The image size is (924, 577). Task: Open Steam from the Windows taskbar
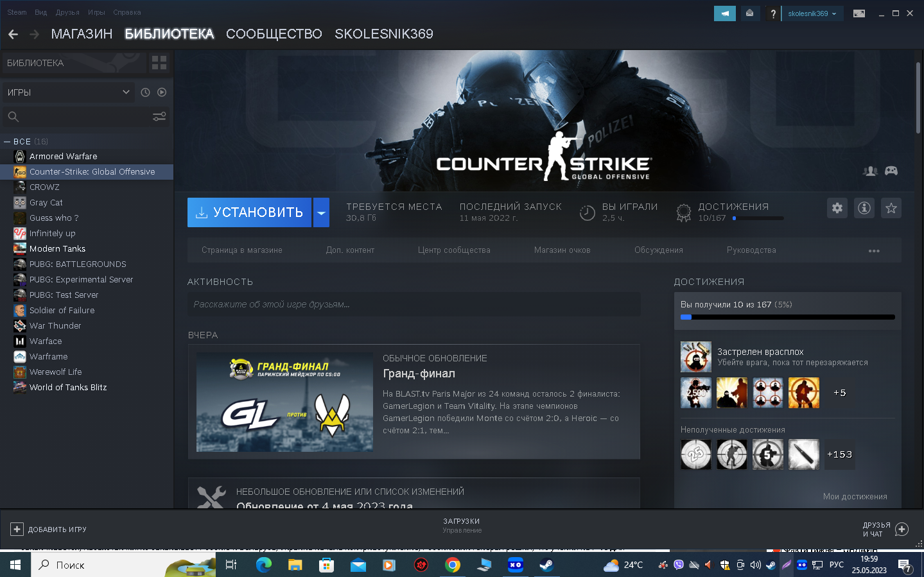point(546,565)
